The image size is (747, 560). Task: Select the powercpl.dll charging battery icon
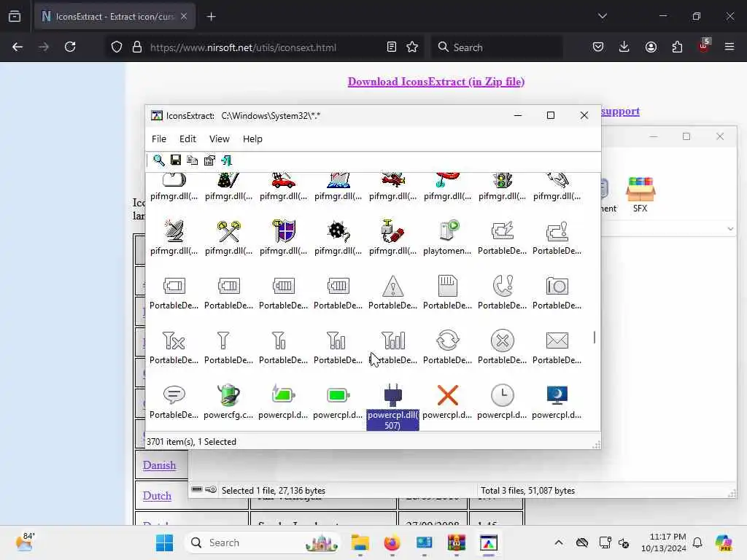click(284, 394)
